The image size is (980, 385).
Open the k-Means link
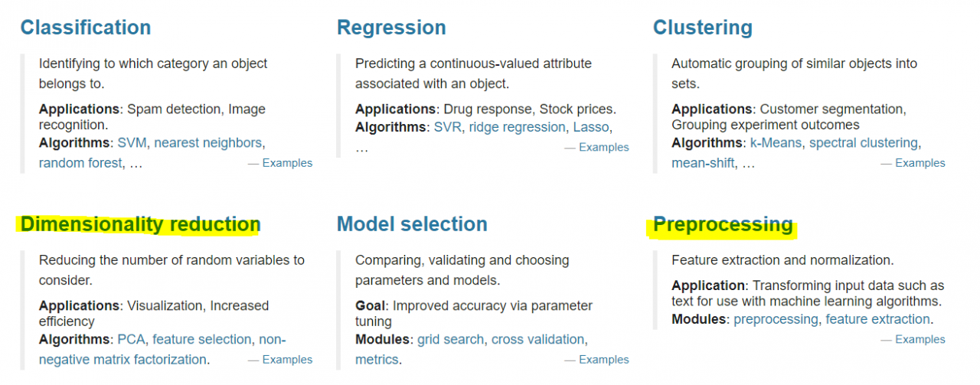pyautogui.click(x=776, y=143)
